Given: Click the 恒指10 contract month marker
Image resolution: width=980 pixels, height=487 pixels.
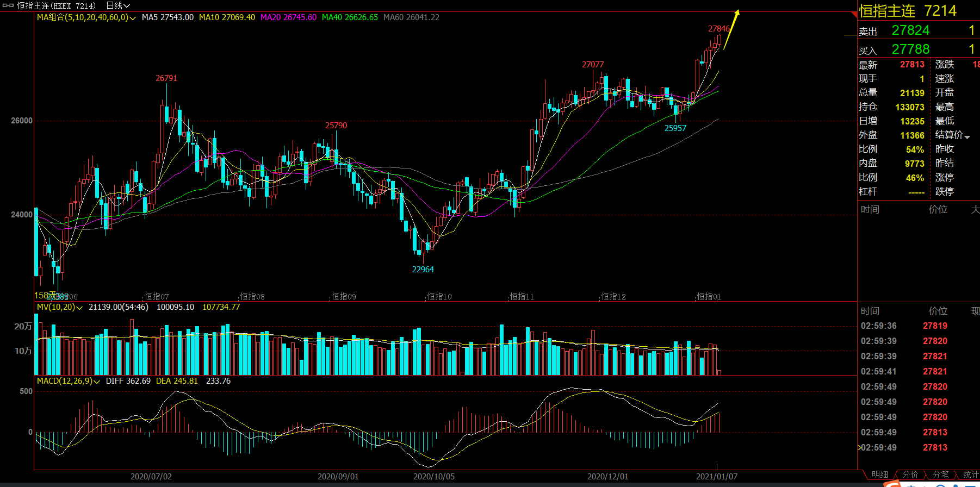Looking at the screenshot, I should (439, 297).
